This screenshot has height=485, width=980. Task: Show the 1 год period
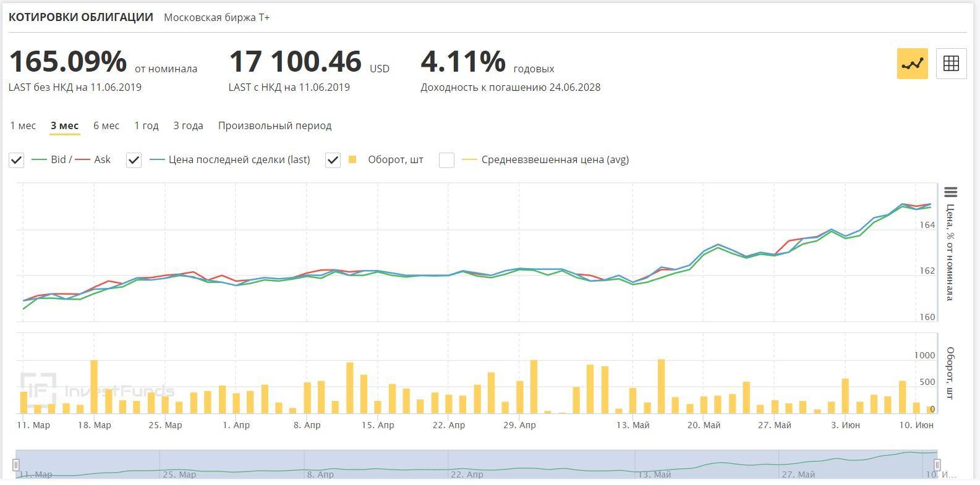pos(147,125)
